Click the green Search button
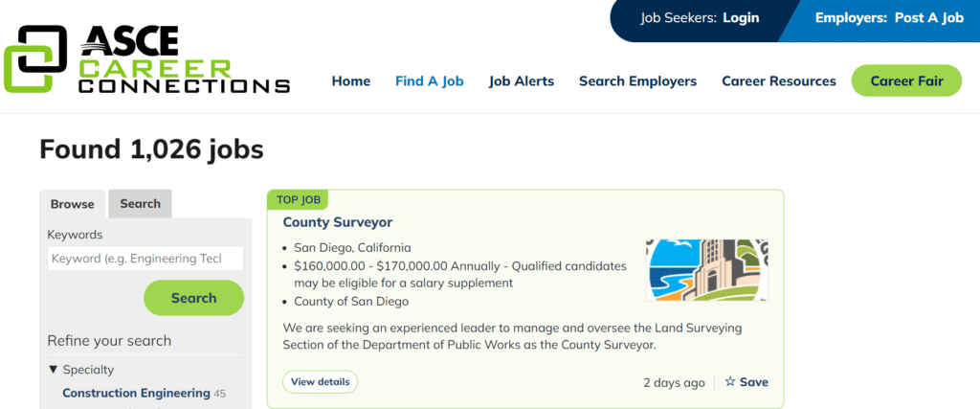980x409 pixels. coord(193,298)
